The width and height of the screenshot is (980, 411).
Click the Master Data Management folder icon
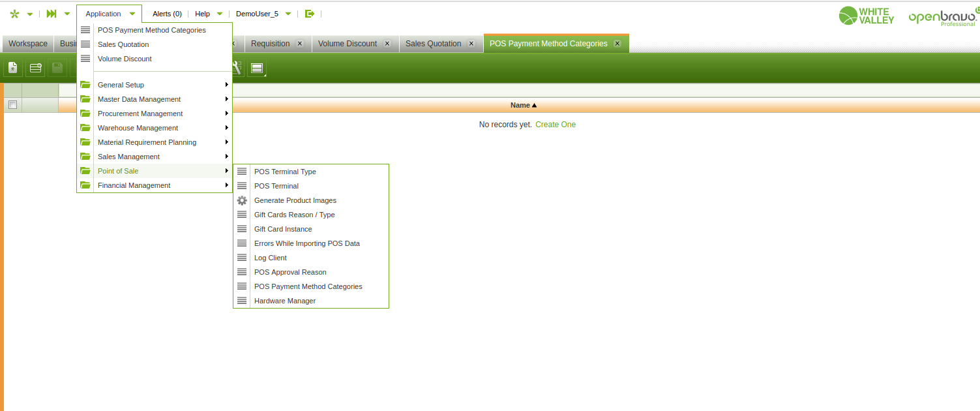(x=85, y=99)
